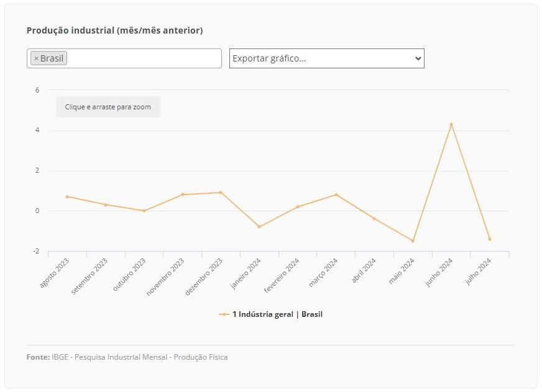Viewport: 542px width, 392px height.
Task: Click the dezembro 2023 data point marker
Action: (x=221, y=193)
